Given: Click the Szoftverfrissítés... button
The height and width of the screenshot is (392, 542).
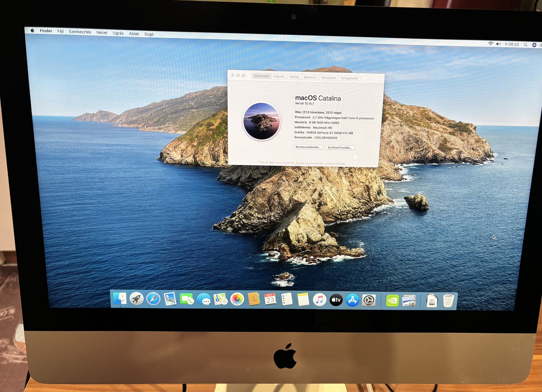Looking at the screenshot, I should click(340, 147).
